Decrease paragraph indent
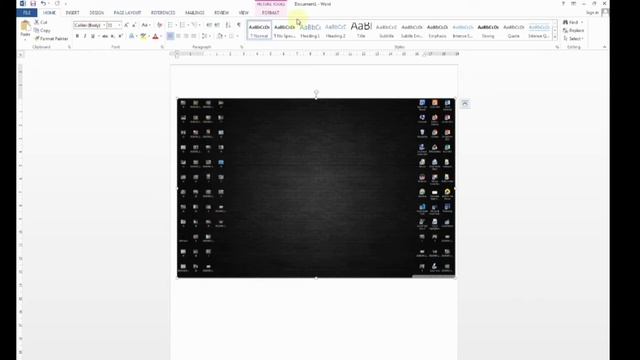 click(x=209, y=25)
